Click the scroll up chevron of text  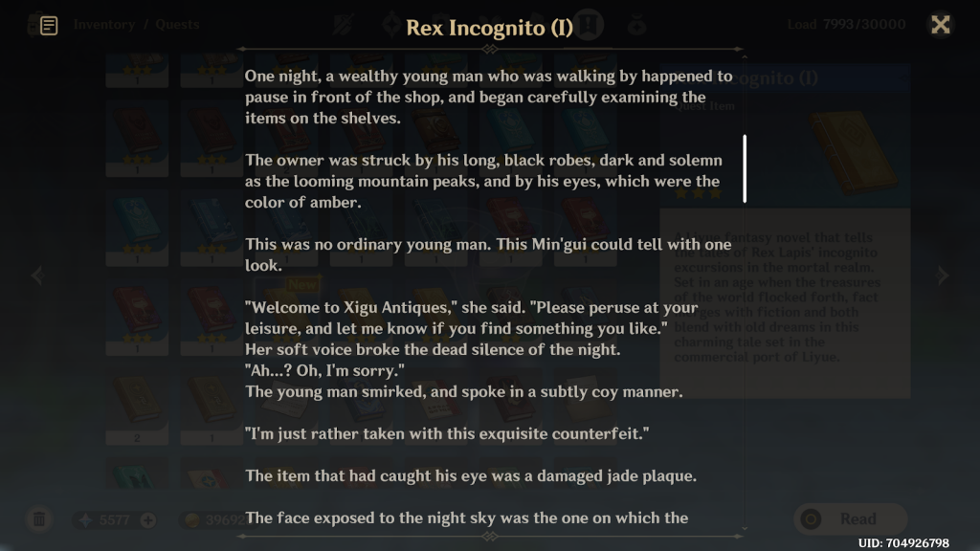pyautogui.click(x=745, y=56)
